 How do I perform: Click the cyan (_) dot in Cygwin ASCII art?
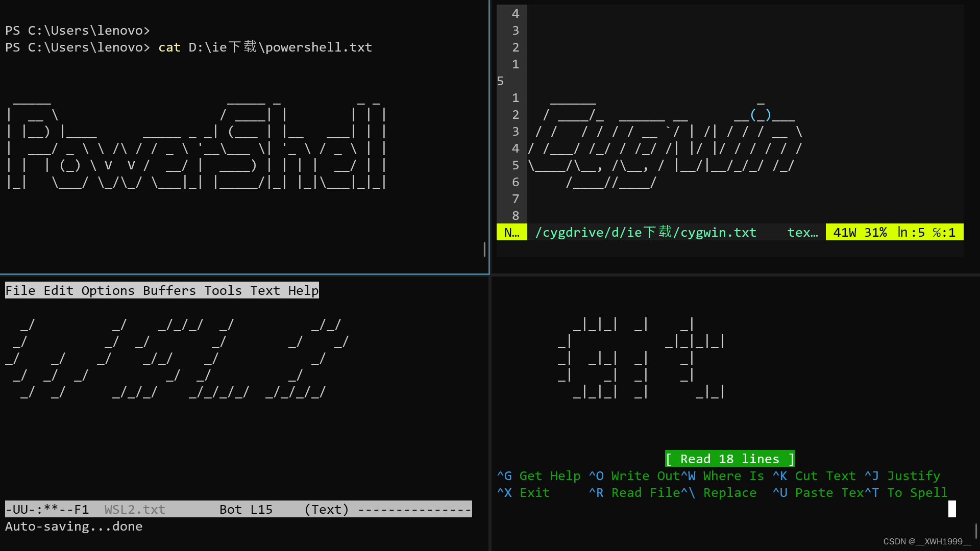(761, 115)
